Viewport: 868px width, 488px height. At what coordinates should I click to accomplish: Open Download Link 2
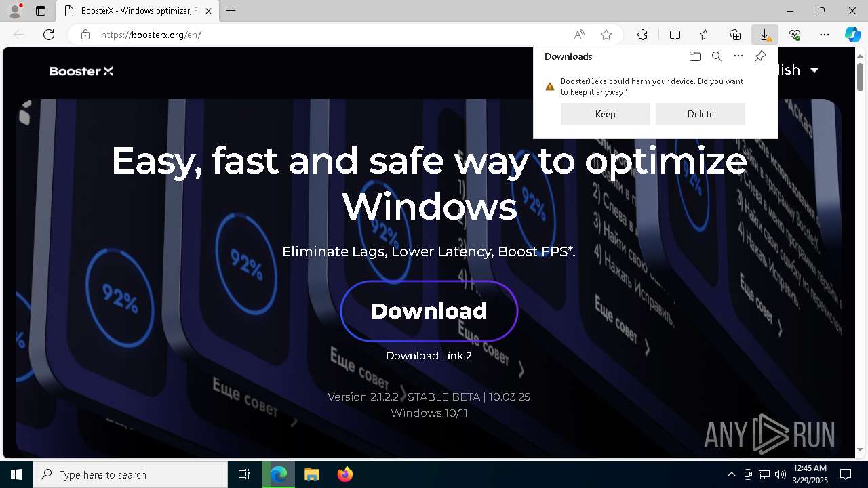pyautogui.click(x=429, y=355)
